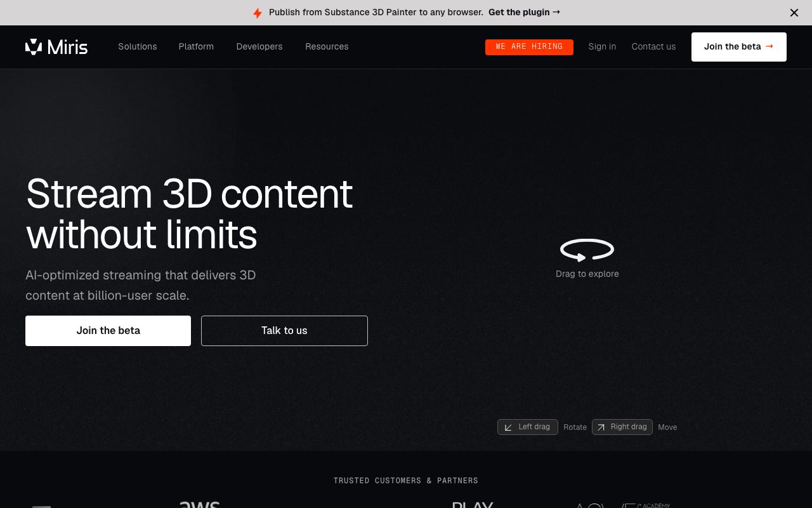The width and height of the screenshot is (812, 508).
Task: Click the 'Move' label
Action: tap(667, 427)
